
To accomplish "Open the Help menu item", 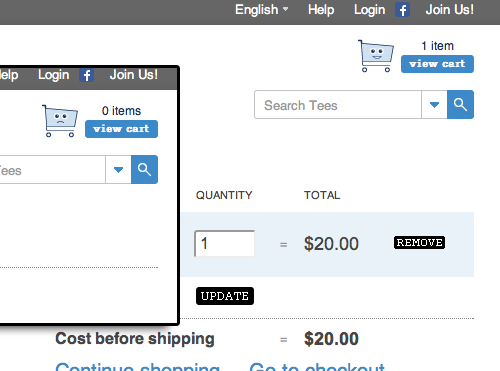I will tap(321, 10).
